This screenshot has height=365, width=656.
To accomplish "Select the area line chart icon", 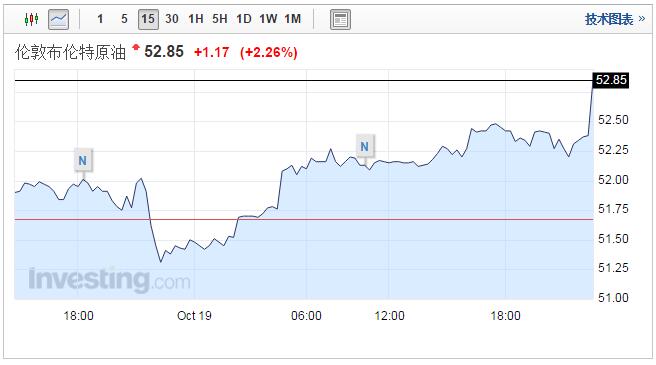I will (x=59, y=19).
